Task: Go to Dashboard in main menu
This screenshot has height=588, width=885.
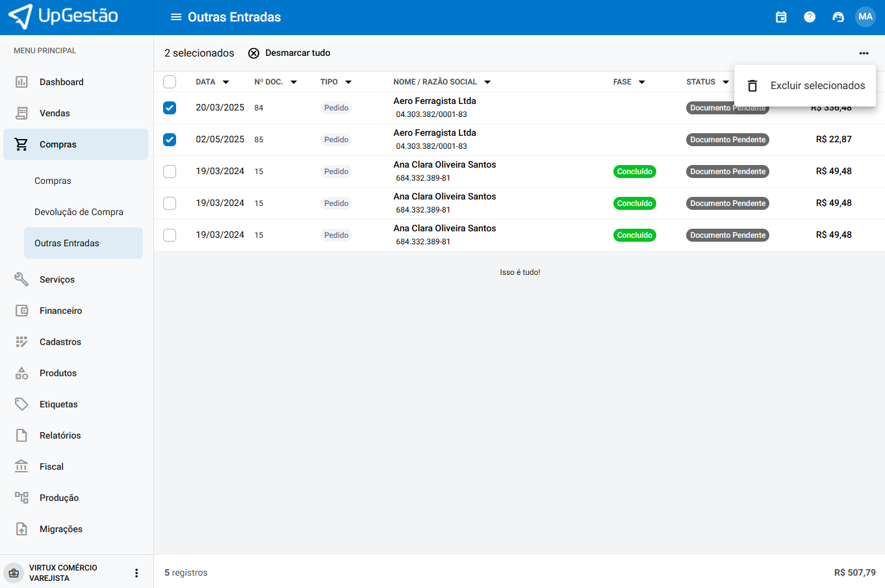Action: [61, 82]
